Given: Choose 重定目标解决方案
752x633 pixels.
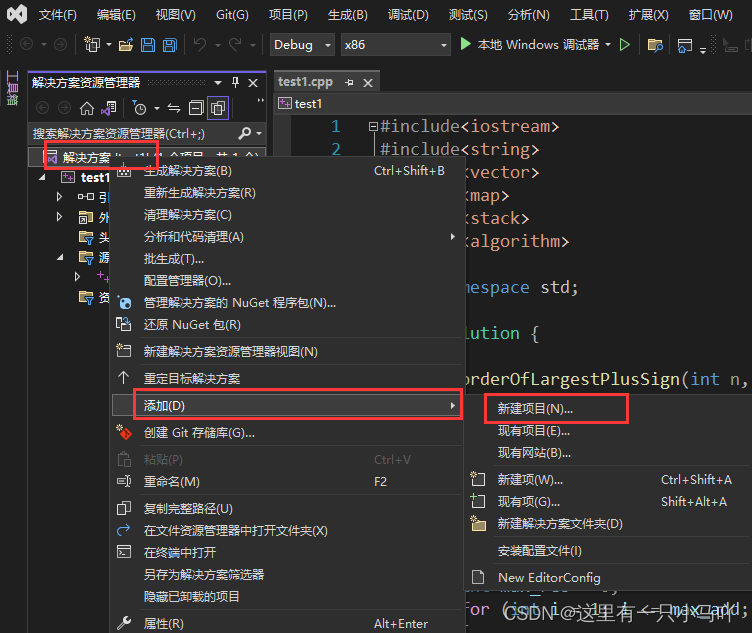Looking at the screenshot, I should click(x=288, y=379).
